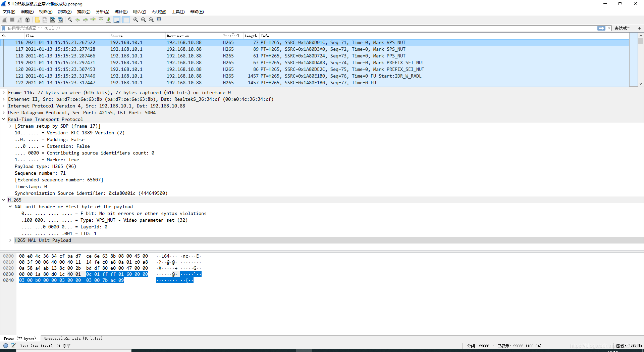Expand the Frame 116 tree node

click(x=4, y=92)
